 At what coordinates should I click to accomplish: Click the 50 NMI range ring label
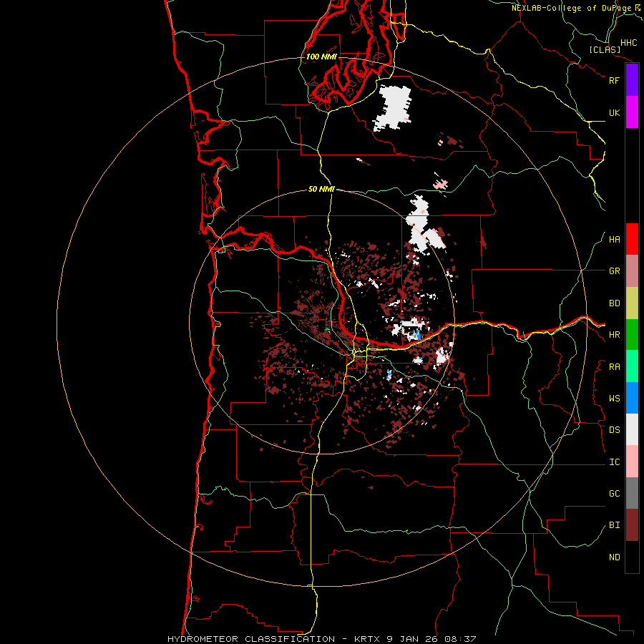point(321,189)
